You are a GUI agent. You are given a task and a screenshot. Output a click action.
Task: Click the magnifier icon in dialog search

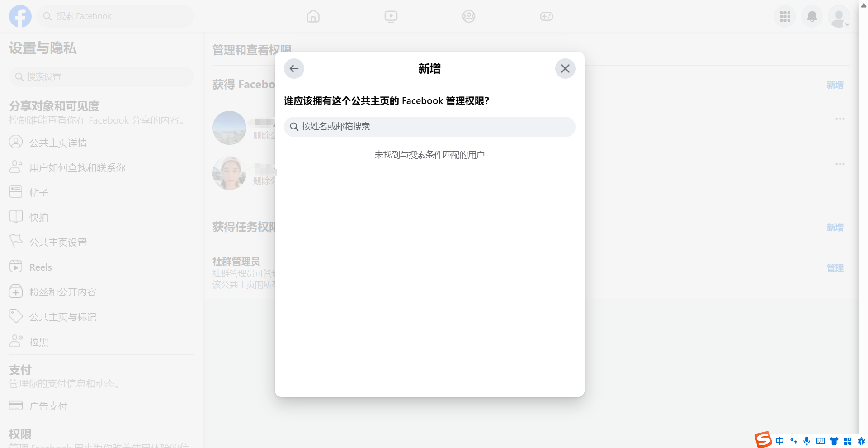click(294, 127)
